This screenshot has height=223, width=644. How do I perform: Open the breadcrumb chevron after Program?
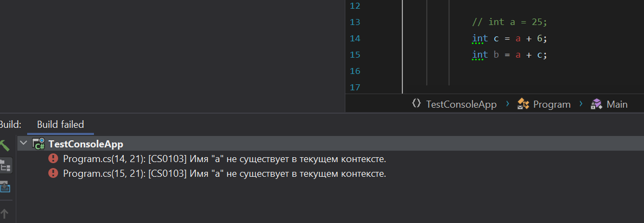tap(581, 104)
